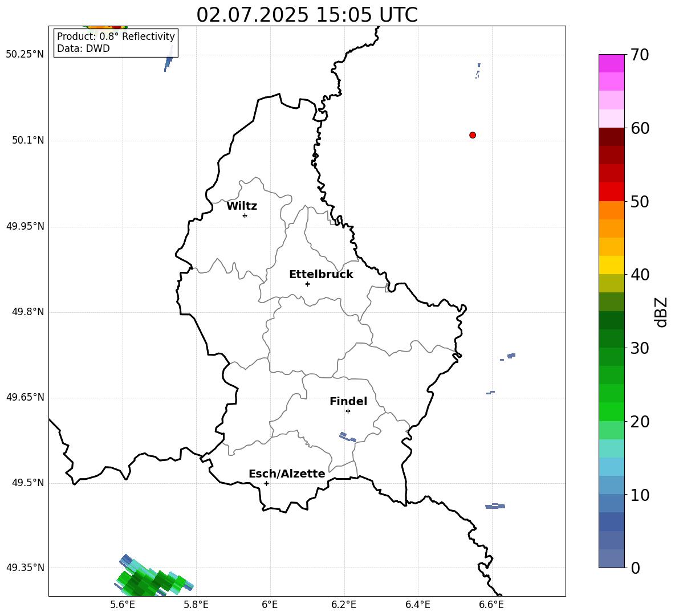Screen dimensions: 675x616
Task: Click the red dot marker on the map
Action: click(473, 135)
